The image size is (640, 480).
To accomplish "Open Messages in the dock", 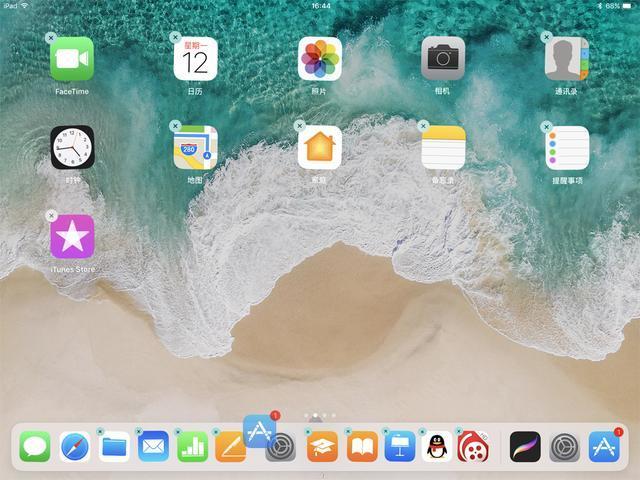I will click(35, 447).
